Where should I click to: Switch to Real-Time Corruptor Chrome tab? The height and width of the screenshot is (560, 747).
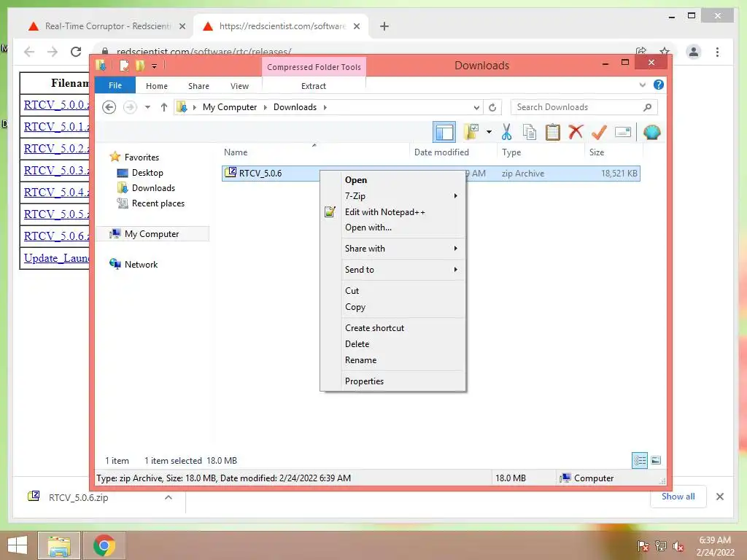pos(107,26)
